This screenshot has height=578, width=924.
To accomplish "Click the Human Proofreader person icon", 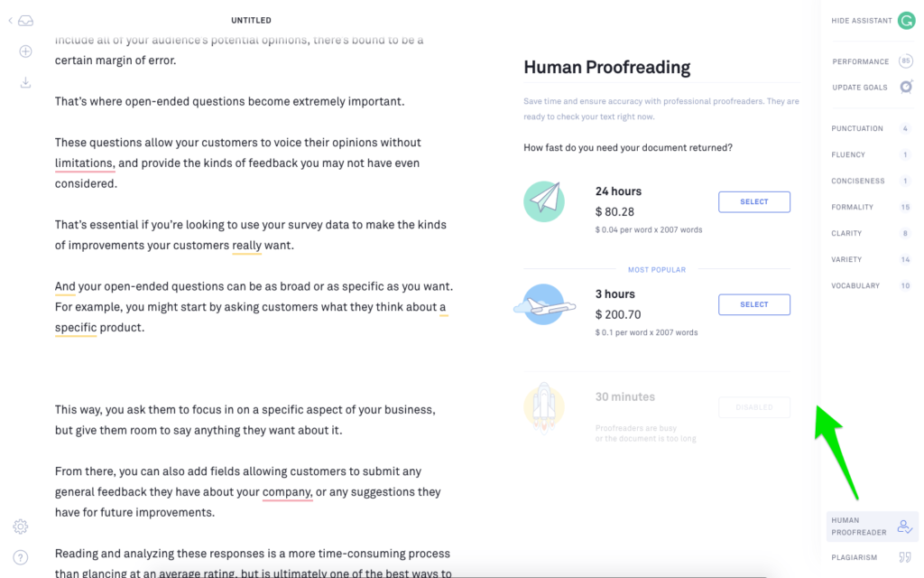I will coord(904,527).
